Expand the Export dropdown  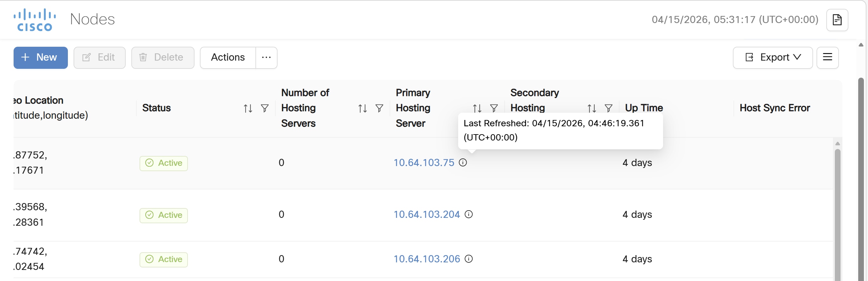[x=772, y=57]
